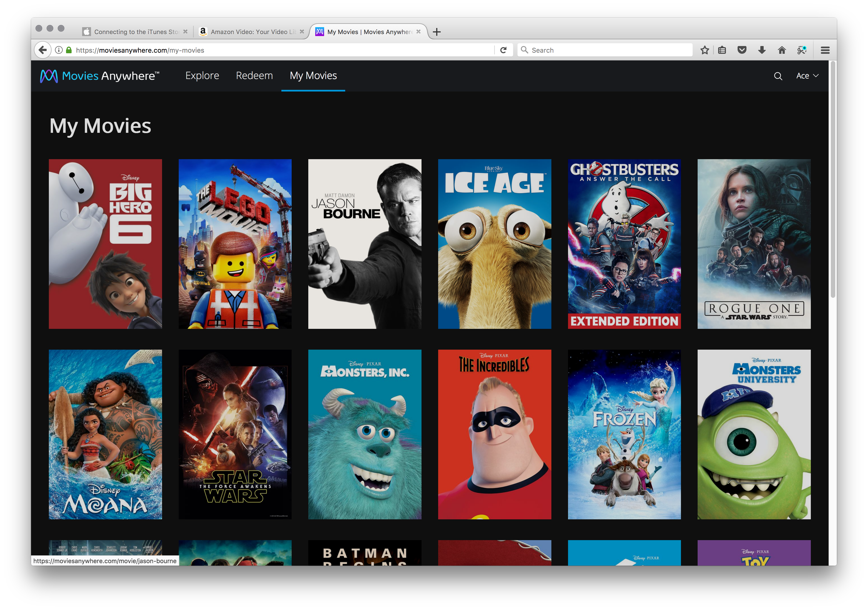
Task: Open a new tab with the plus button
Action: pos(437,32)
